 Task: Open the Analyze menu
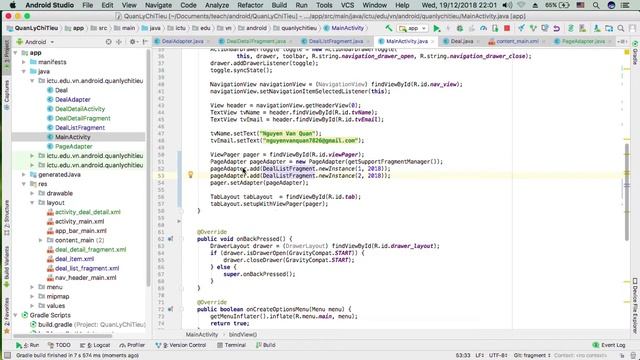tap(217, 5)
